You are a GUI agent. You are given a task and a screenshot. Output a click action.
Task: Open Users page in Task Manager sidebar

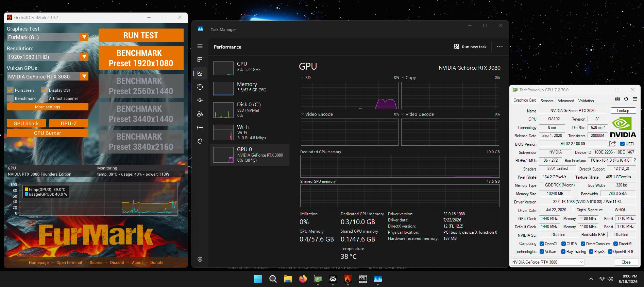click(x=200, y=114)
